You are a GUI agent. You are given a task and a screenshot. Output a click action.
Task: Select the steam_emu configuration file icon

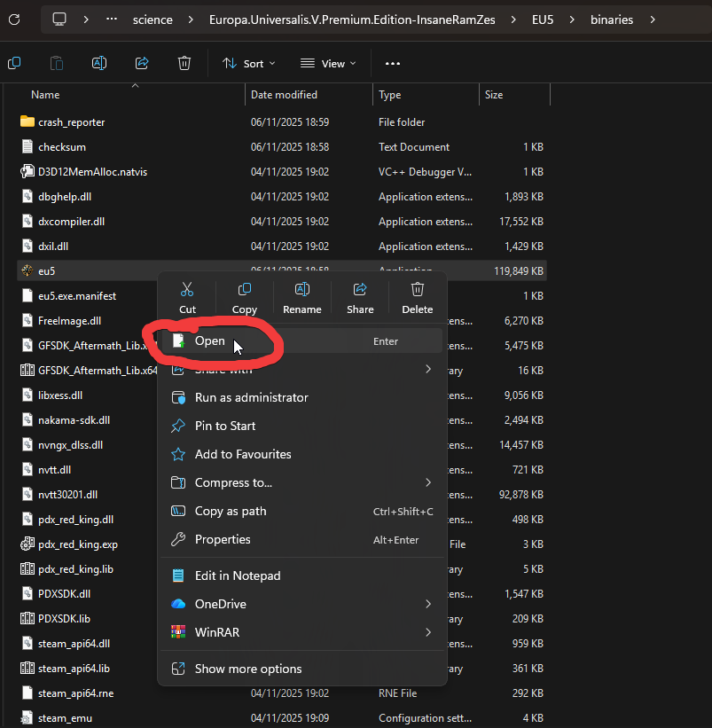pos(27,717)
